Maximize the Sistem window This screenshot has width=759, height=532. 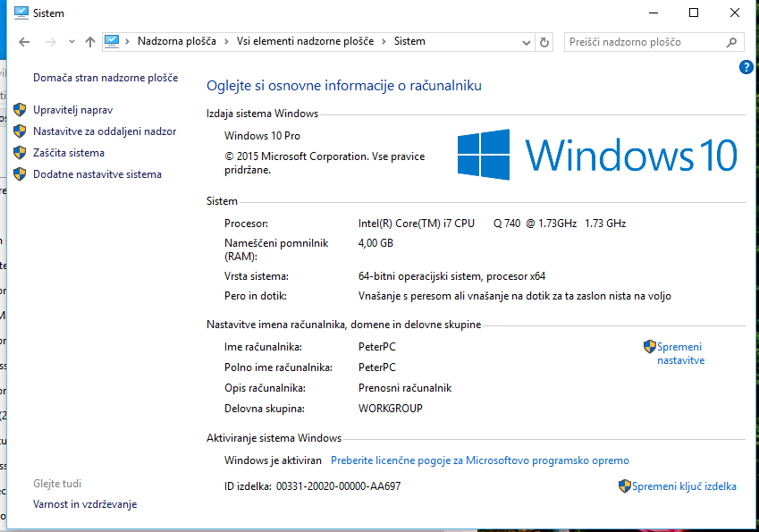693,13
